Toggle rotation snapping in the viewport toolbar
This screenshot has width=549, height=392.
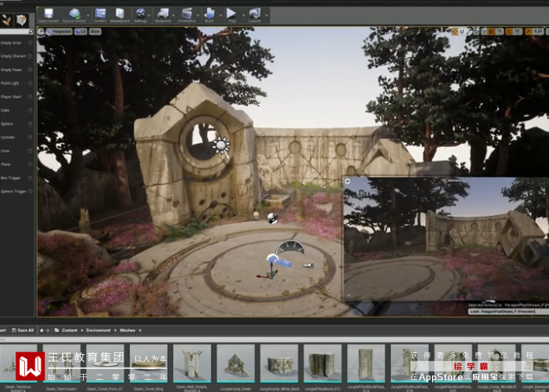[509, 31]
